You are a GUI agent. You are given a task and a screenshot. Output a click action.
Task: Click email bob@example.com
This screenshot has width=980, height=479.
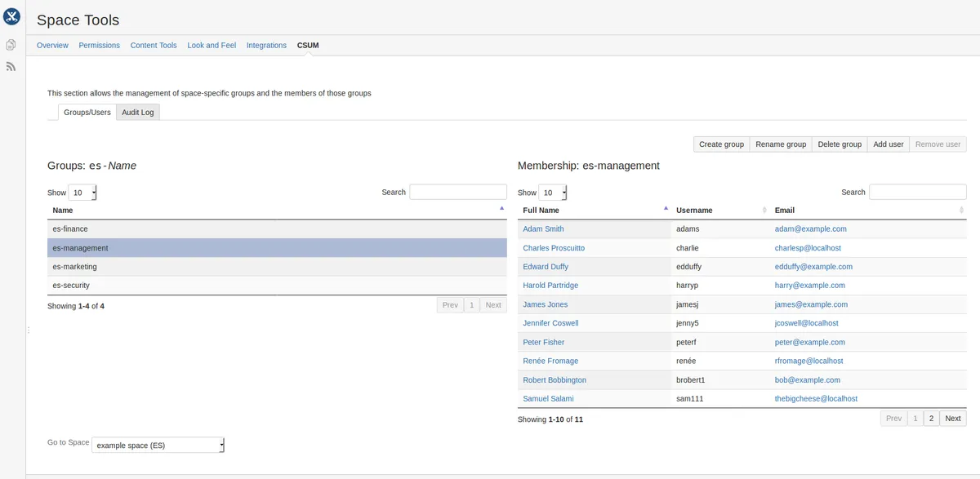coord(808,380)
